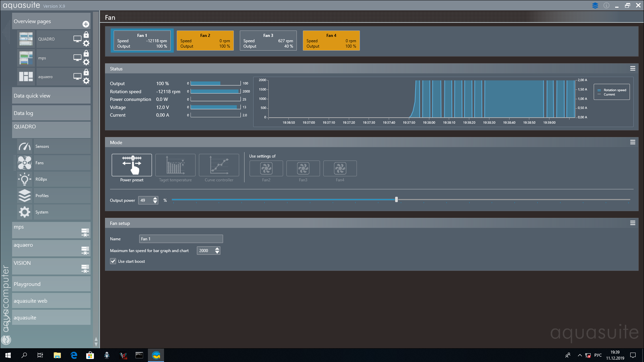Open the RGBpx lighting icon
The image size is (644, 362).
(24, 179)
